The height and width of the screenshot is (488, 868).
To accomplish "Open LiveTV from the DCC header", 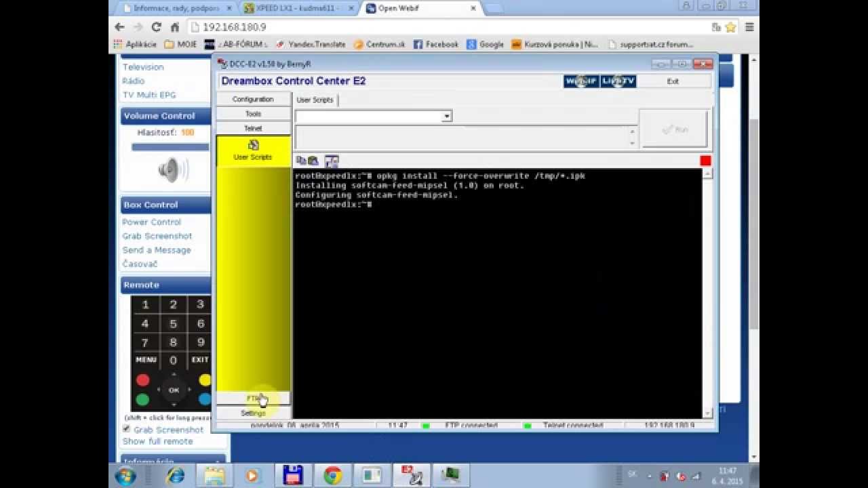I will point(618,81).
